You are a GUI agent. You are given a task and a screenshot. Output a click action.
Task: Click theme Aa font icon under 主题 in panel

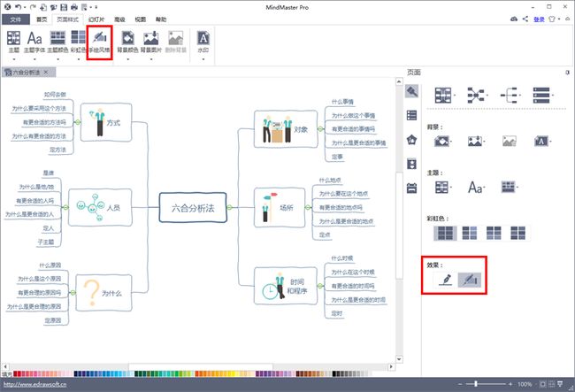pos(476,188)
